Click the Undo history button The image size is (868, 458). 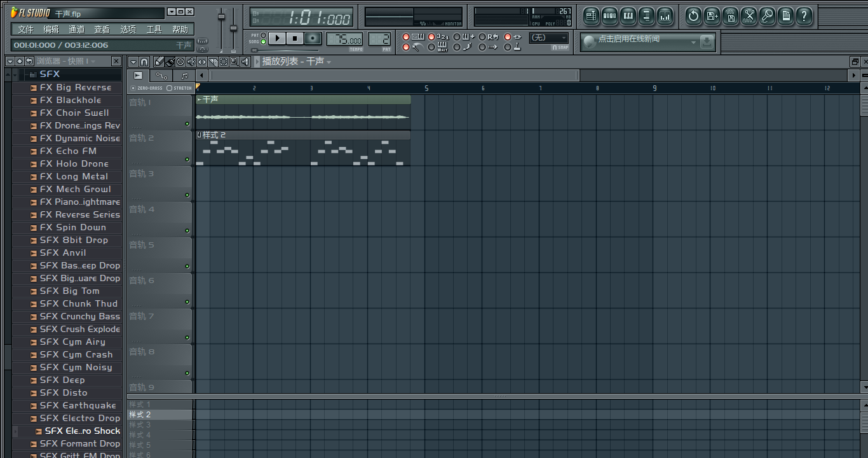coord(694,16)
